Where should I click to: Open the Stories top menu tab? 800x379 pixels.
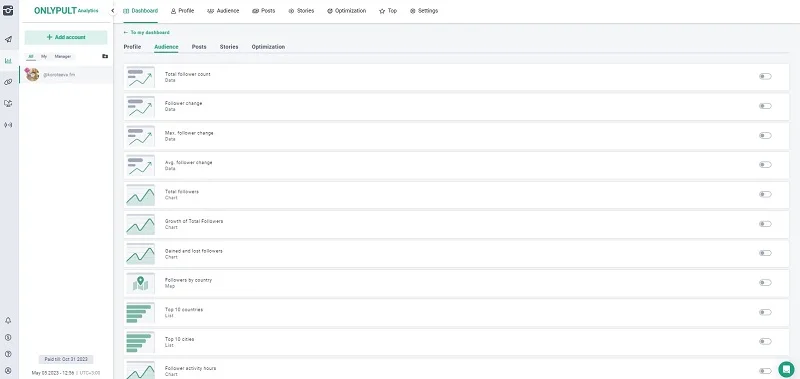coord(301,11)
